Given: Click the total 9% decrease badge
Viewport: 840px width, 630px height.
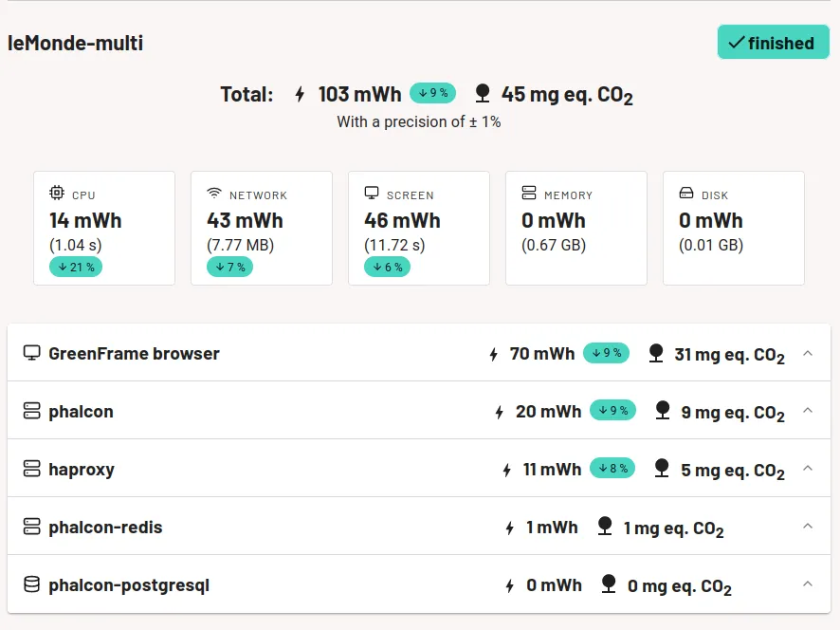Looking at the screenshot, I should (x=432, y=93).
